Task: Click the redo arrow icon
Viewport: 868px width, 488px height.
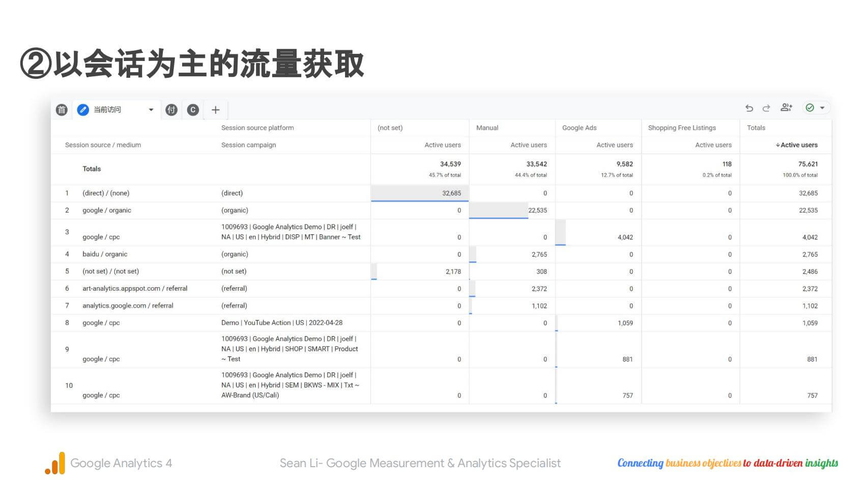Action: click(x=766, y=108)
